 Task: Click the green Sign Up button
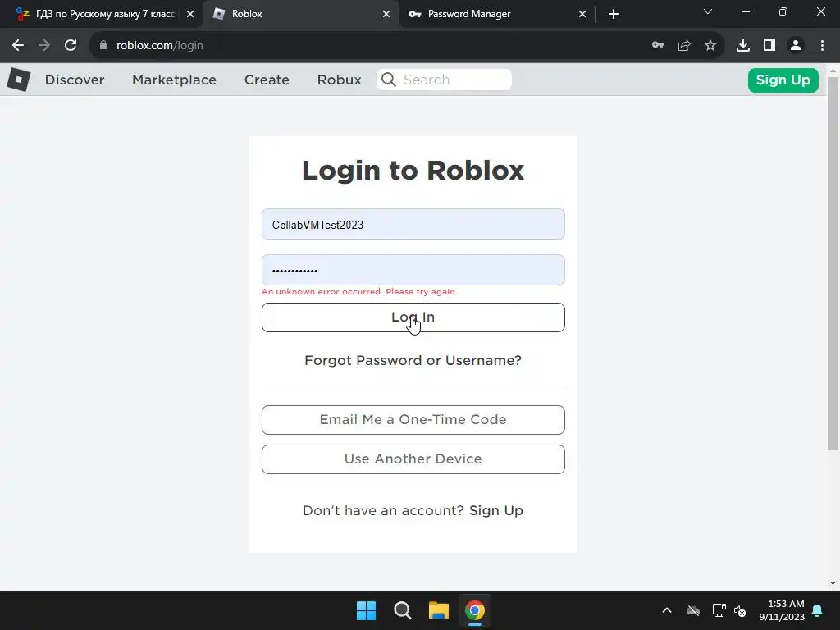[783, 80]
